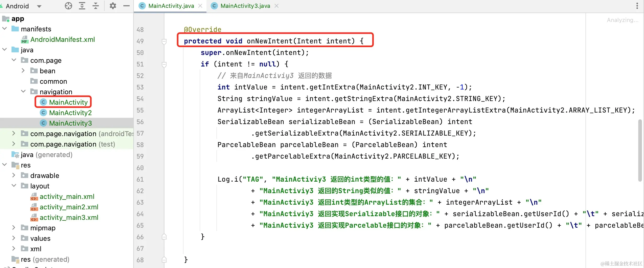This screenshot has width=644, height=268.
Task: Open project view settings gear
Action: point(113,6)
